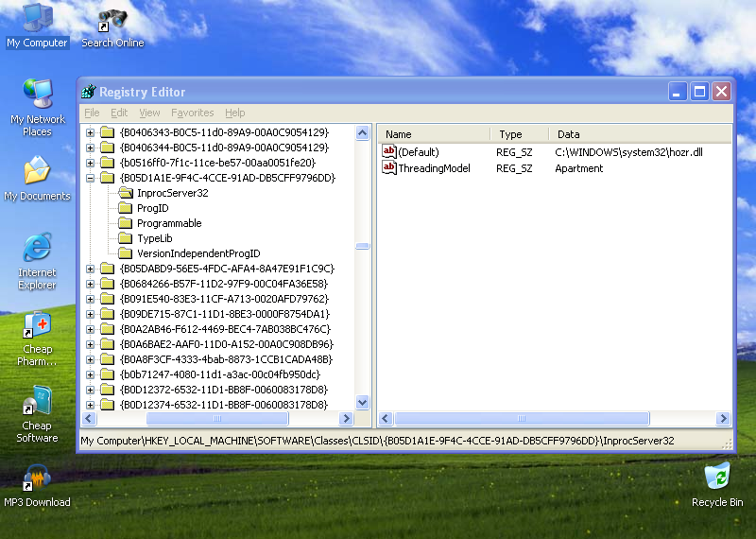This screenshot has height=539, width=756.
Task: Open the Favorites menu
Action: (193, 113)
